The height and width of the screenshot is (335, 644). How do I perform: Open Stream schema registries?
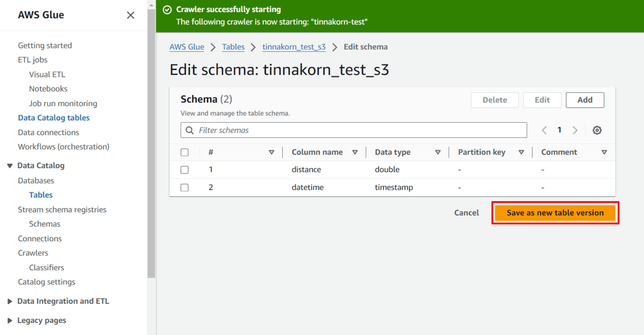pyautogui.click(x=62, y=210)
